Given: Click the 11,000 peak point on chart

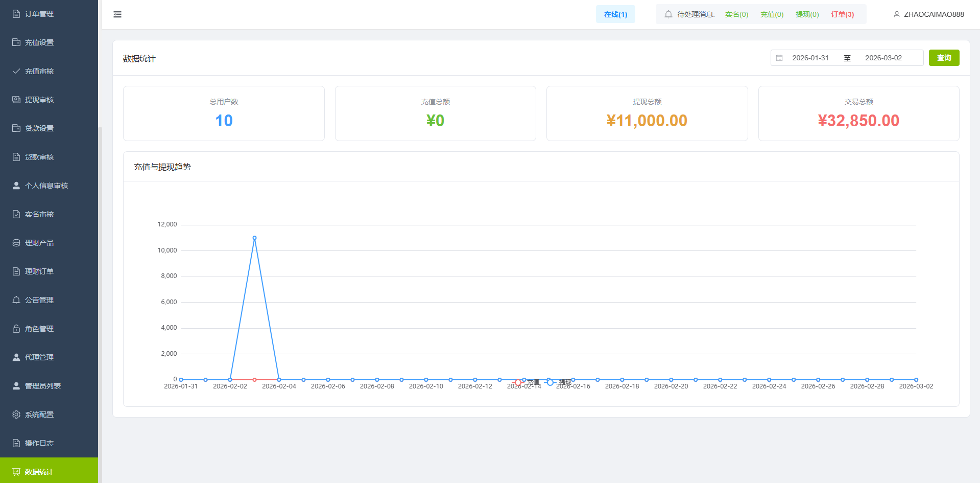Looking at the screenshot, I should (x=254, y=238).
